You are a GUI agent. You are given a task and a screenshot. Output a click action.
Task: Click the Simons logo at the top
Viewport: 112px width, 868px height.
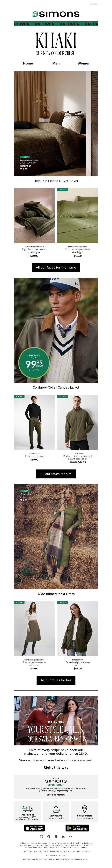[56, 14]
